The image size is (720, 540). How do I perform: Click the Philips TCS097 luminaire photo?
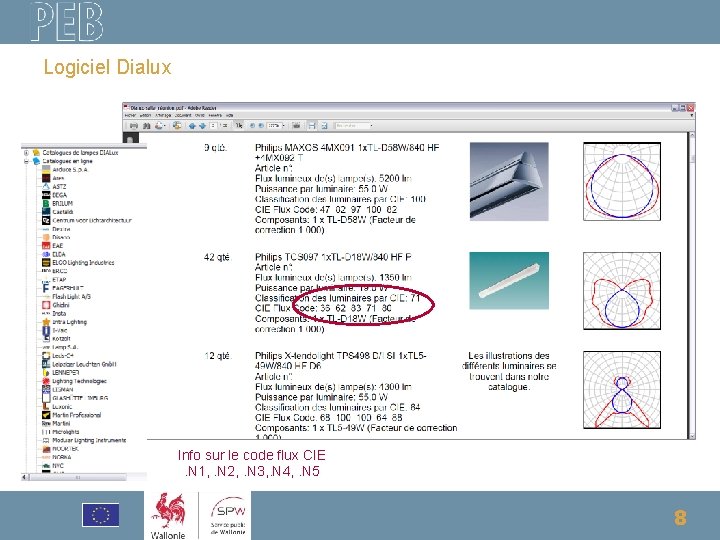(x=509, y=281)
